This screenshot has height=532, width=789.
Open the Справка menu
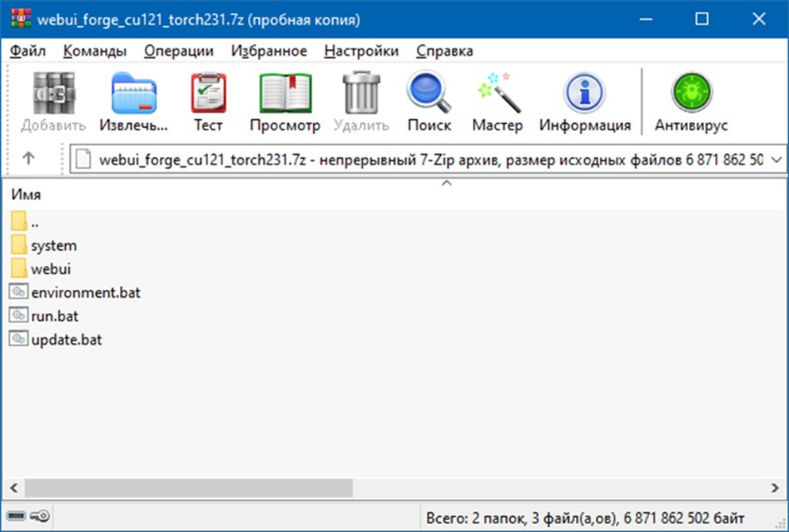[445, 51]
